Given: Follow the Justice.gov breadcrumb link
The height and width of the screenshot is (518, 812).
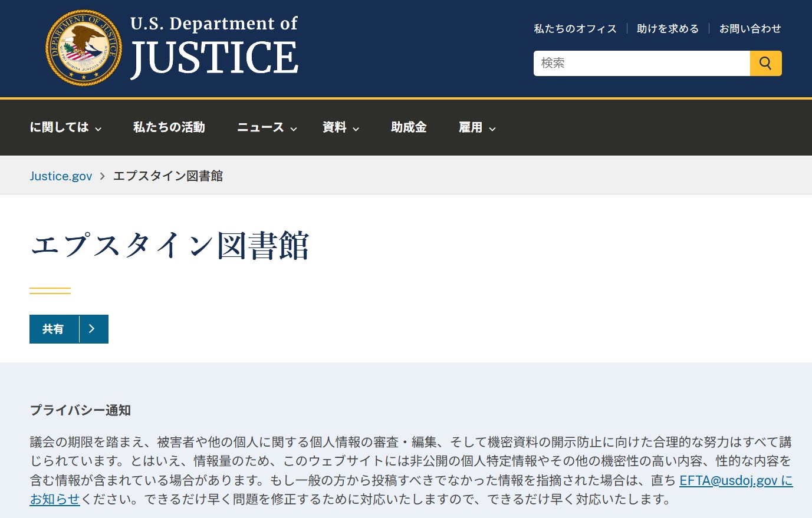Looking at the screenshot, I should pos(61,176).
